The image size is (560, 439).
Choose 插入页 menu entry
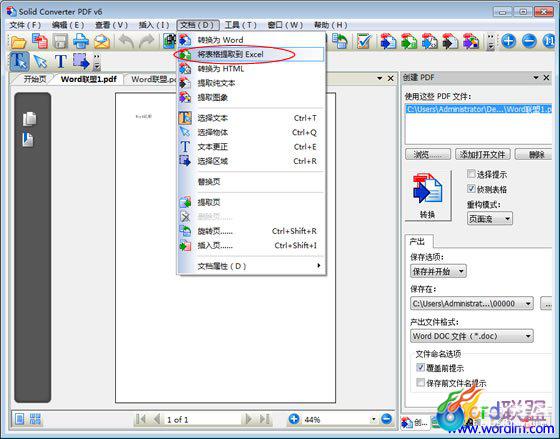pyautogui.click(x=251, y=245)
